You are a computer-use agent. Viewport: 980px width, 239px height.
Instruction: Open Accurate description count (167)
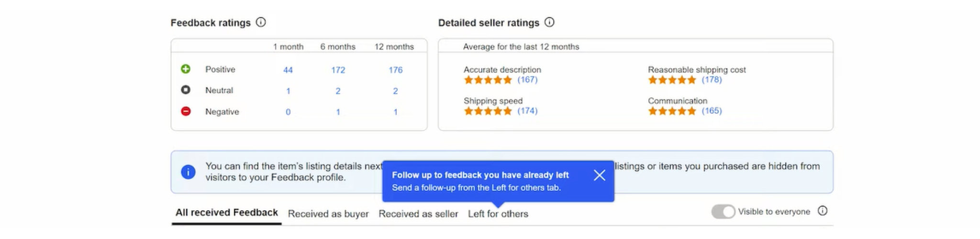click(527, 79)
